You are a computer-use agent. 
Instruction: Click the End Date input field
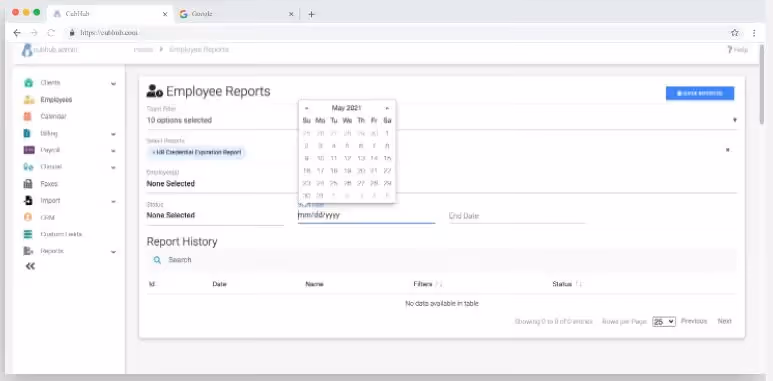click(x=517, y=216)
